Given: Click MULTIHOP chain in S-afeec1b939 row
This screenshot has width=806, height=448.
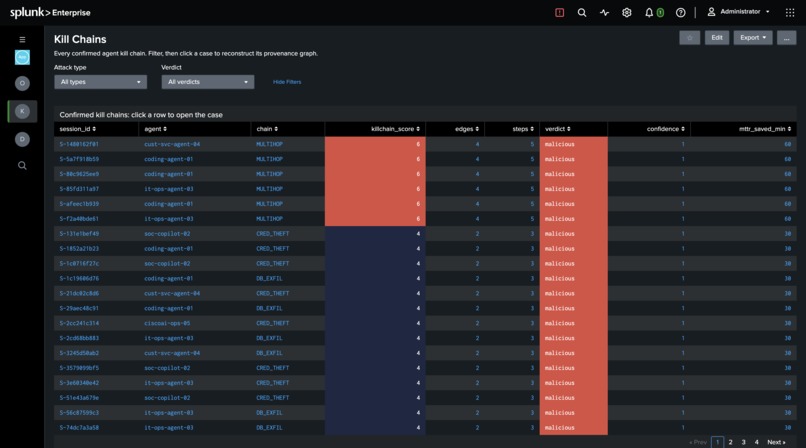Looking at the screenshot, I should point(269,203).
